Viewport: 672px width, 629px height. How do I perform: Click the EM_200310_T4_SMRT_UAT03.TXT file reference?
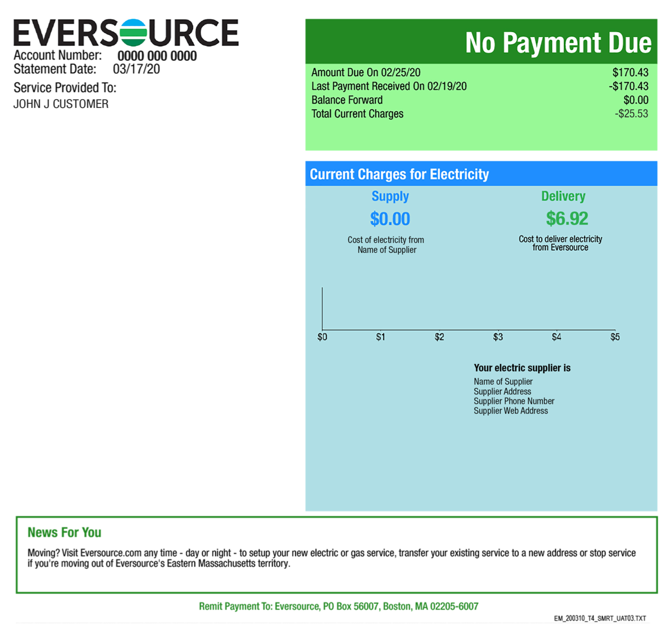click(x=600, y=619)
